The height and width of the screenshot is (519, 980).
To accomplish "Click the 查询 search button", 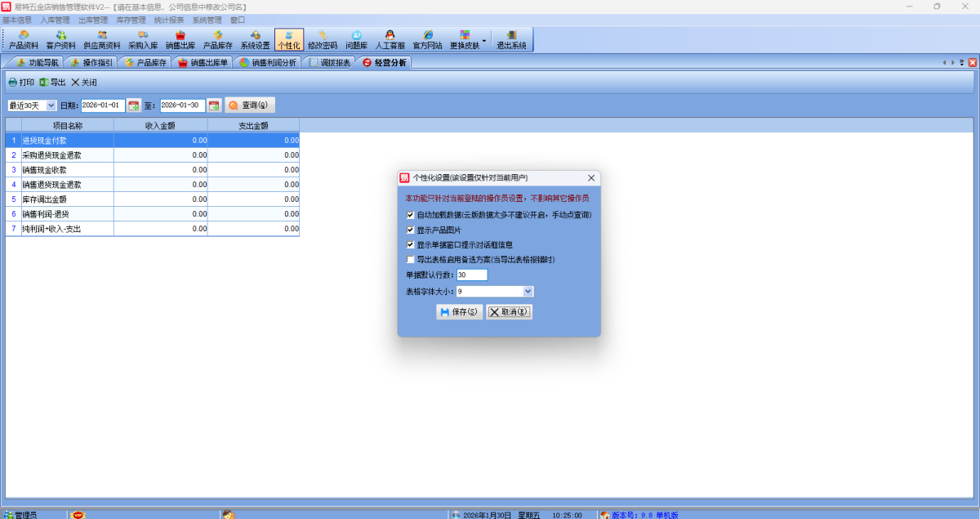I will coord(249,105).
